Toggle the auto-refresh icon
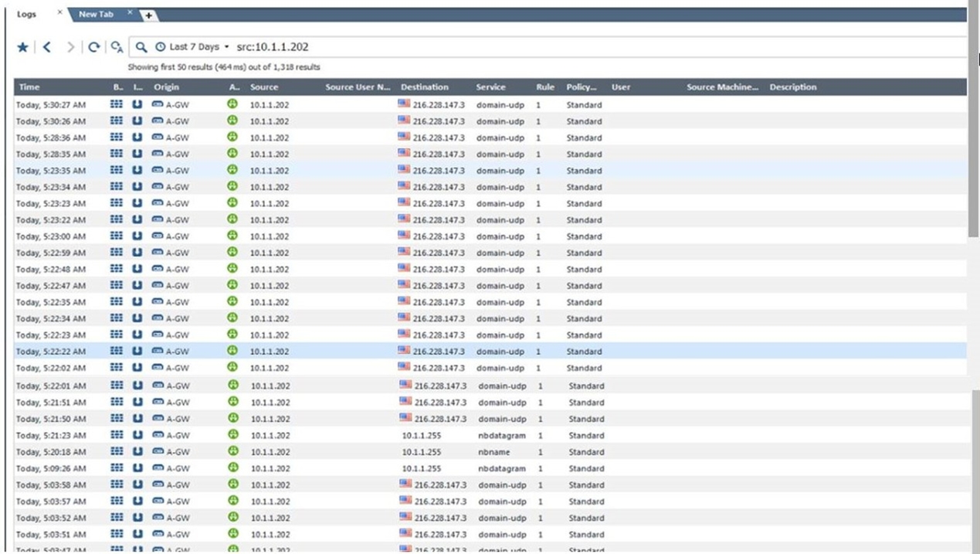Viewport: 980px width, 554px height. [x=117, y=47]
